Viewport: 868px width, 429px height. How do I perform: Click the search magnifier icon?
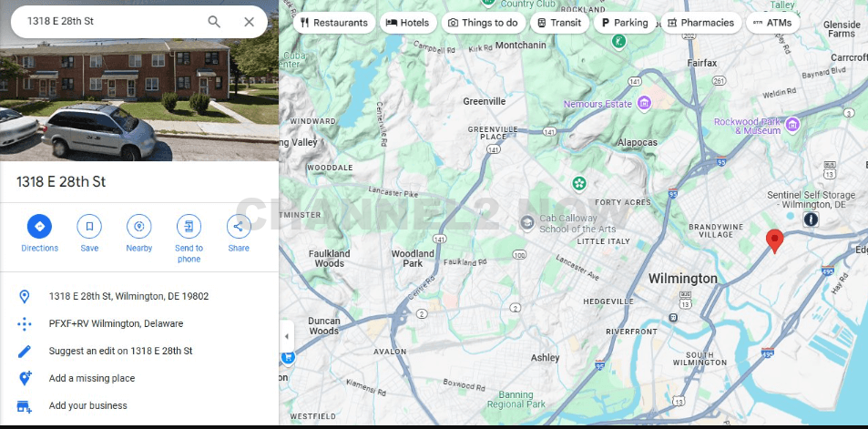[214, 22]
